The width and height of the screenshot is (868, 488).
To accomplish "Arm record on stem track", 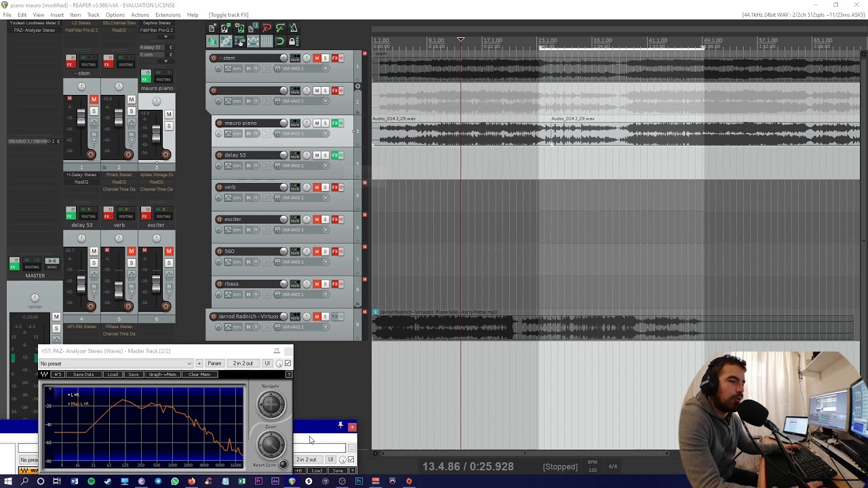I will tap(213, 58).
